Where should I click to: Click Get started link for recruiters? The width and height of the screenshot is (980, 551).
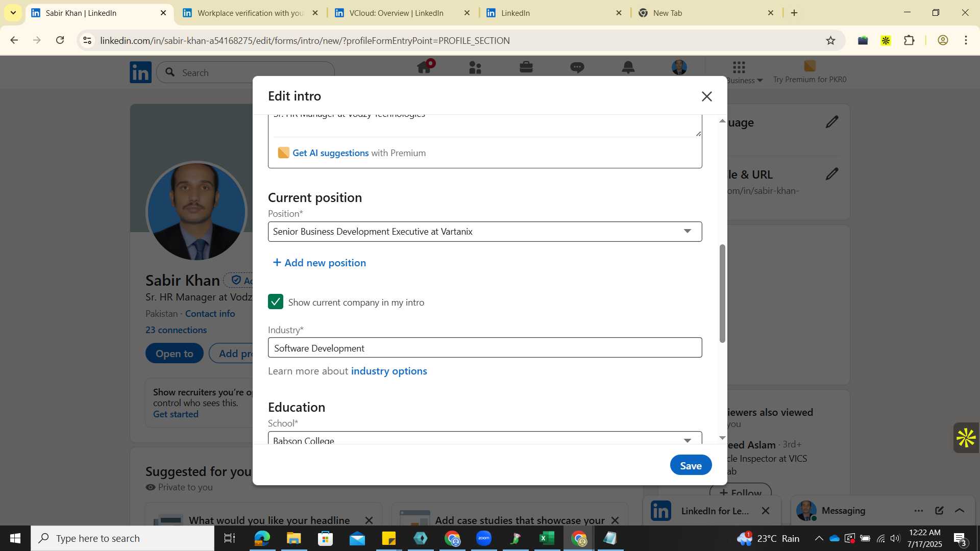tap(176, 414)
